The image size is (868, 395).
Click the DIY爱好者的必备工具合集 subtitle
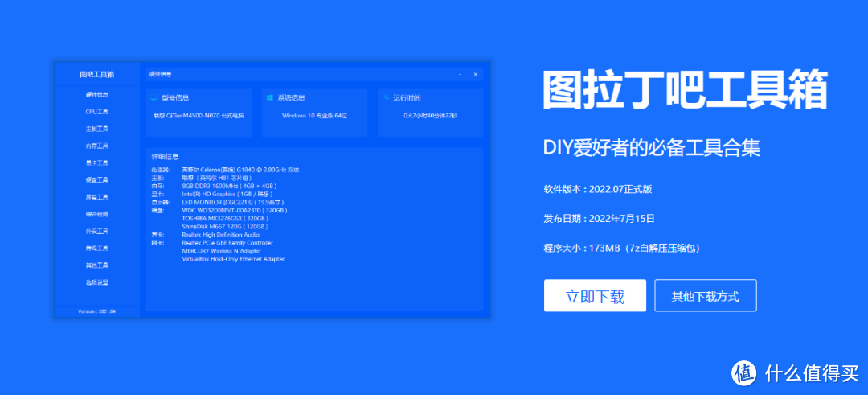coord(652,147)
